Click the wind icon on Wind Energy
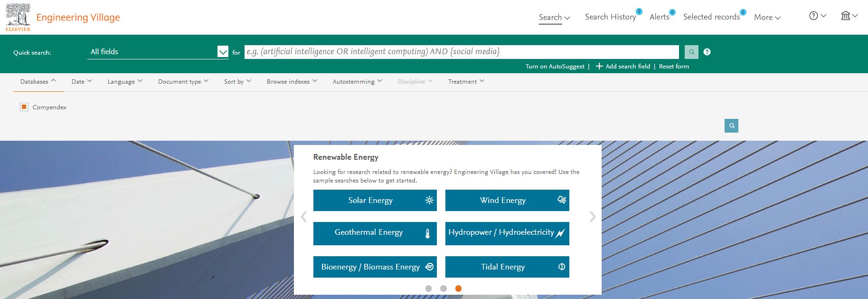Viewport: 868px width, 299px height. [562, 200]
